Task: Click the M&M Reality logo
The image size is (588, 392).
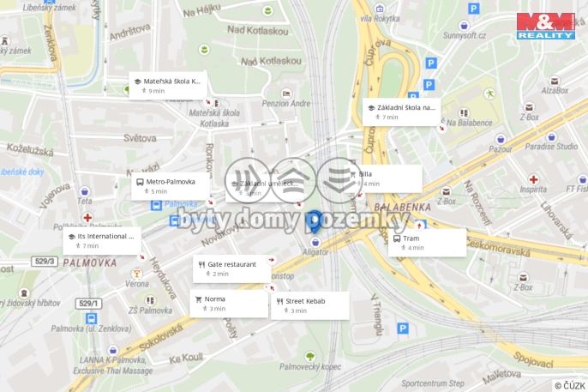Action: point(546,26)
